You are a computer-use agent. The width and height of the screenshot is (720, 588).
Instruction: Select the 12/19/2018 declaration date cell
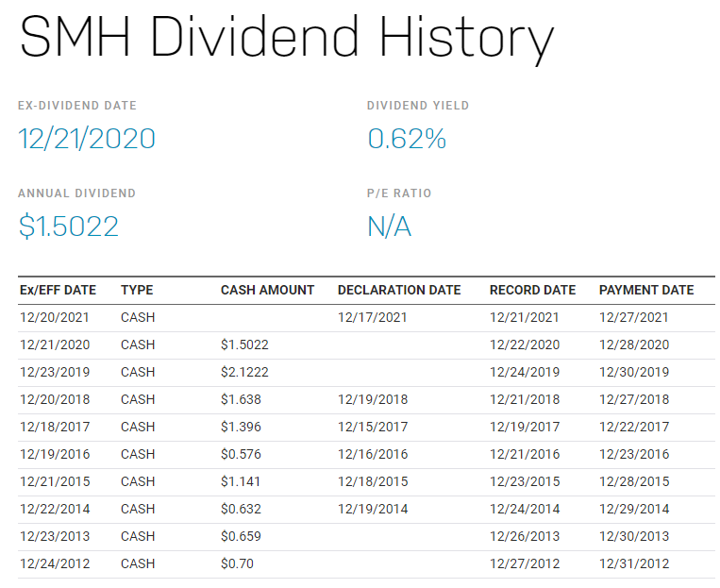pos(373,399)
